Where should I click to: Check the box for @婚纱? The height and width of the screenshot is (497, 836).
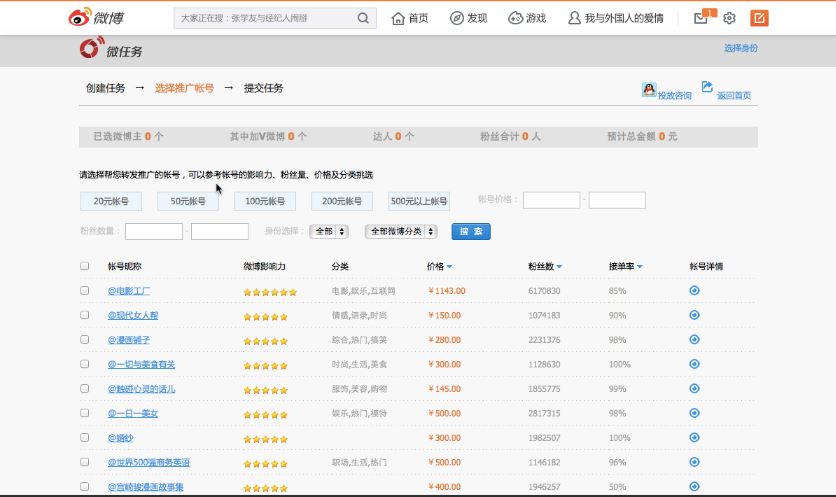(84, 437)
